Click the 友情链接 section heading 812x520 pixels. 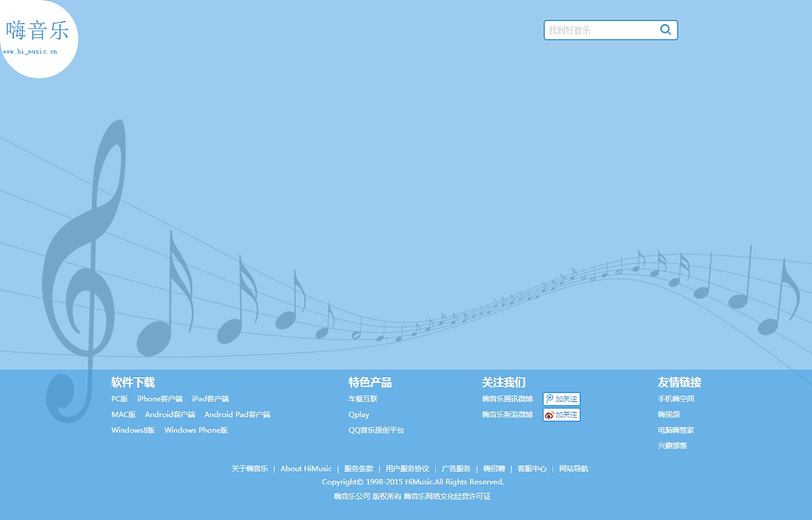(679, 382)
